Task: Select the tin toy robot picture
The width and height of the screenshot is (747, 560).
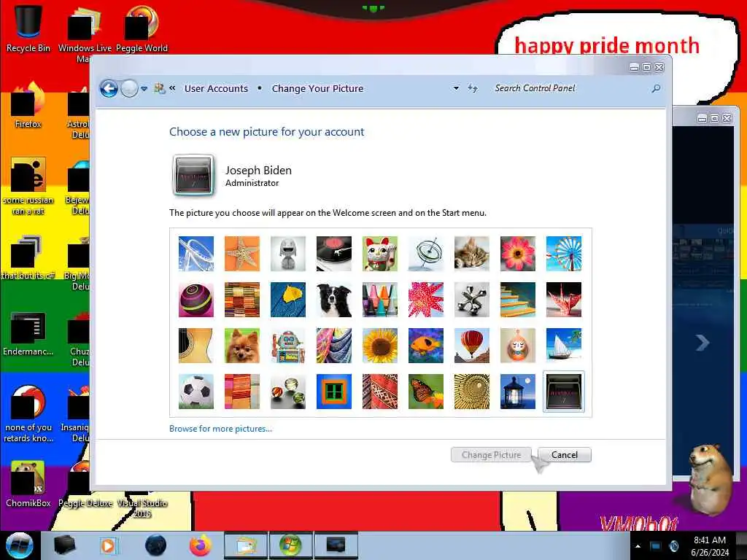Action: click(x=288, y=345)
